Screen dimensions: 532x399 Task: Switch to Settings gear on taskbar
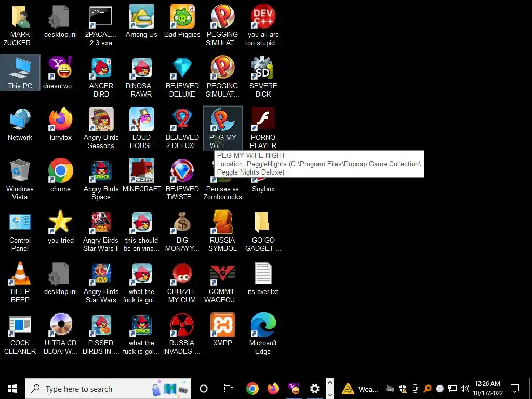tap(314, 389)
